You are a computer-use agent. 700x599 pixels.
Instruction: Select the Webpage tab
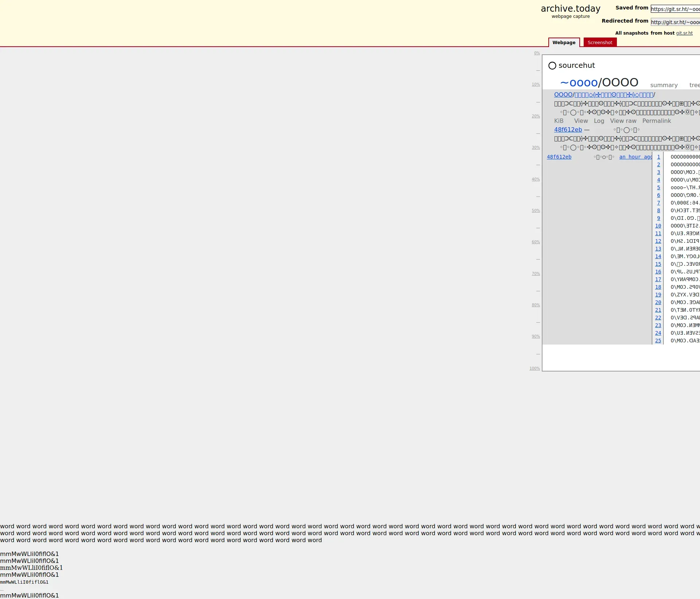(x=564, y=43)
